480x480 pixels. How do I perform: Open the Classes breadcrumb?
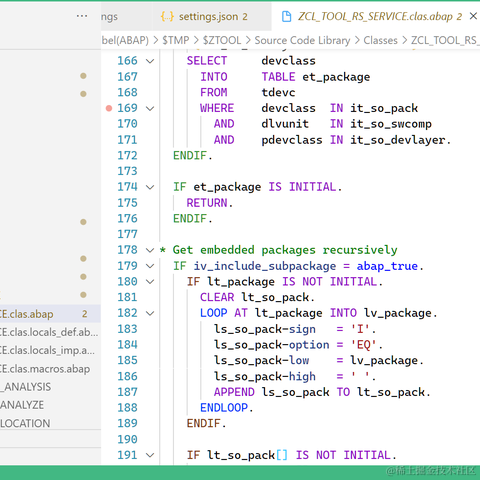[380, 40]
